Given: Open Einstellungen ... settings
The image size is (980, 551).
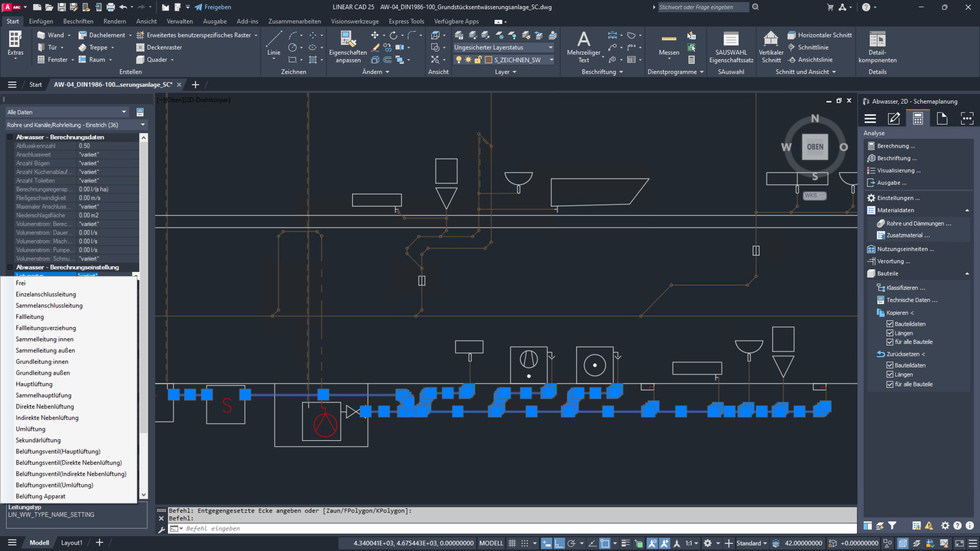Looking at the screenshot, I should [x=898, y=198].
